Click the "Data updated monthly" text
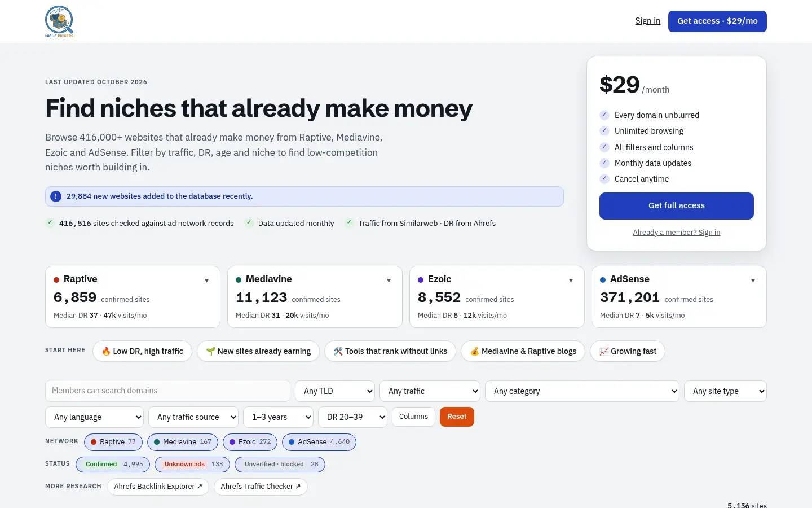 [x=296, y=224]
